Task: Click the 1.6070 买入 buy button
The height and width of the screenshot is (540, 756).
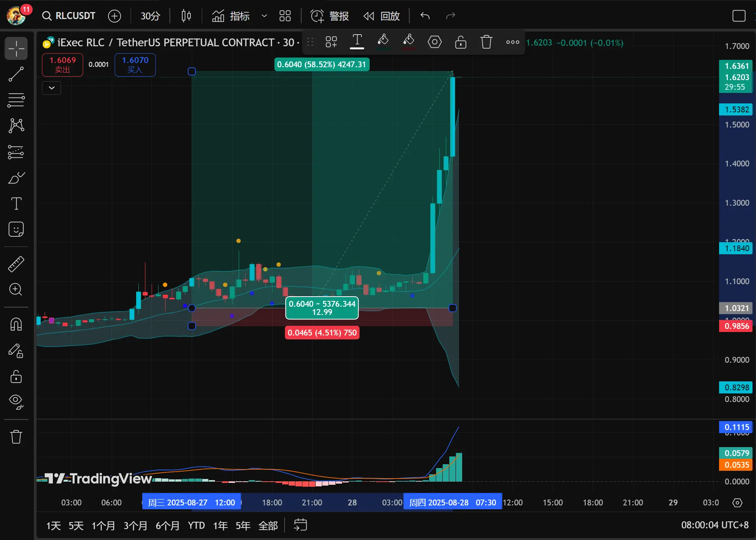Action: pos(135,65)
